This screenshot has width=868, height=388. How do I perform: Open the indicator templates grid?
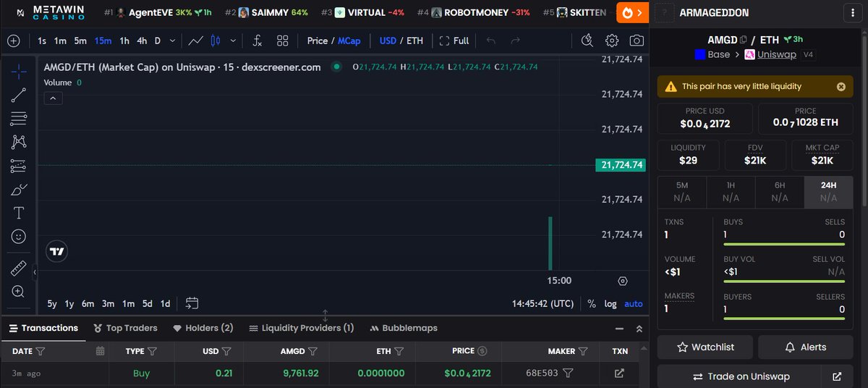pos(282,41)
